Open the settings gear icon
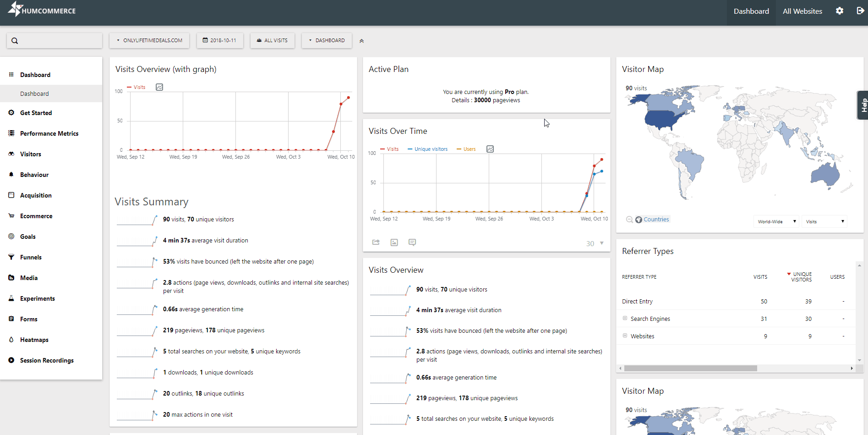Screen dimensions: 868x435 pos(839,11)
